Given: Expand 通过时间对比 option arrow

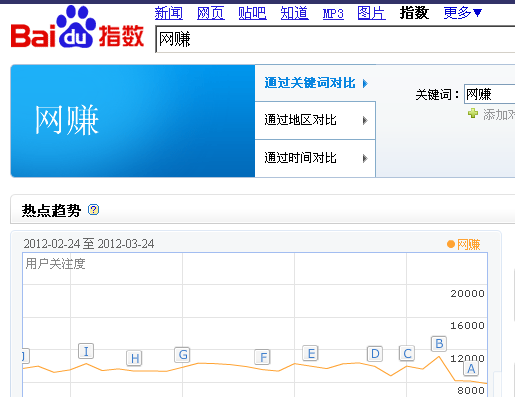Looking at the screenshot, I should (365, 158).
